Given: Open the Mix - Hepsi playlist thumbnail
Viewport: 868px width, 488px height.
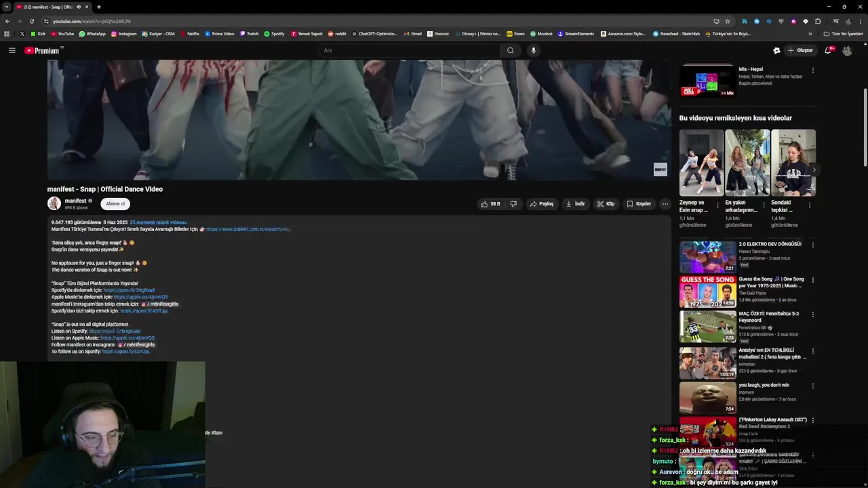Looking at the screenshot, I should [x=707, y=82].
